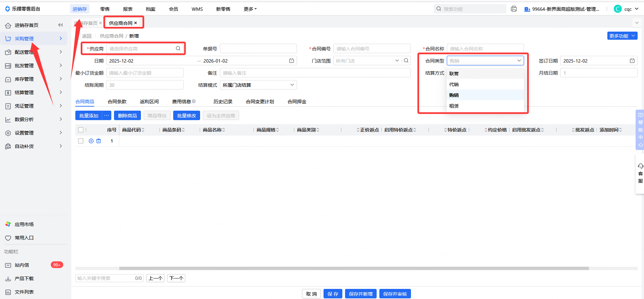Image resolution: width=644 pixels, height=299 pixels.
Task: Click the 批量添加 button
Action: click(89, 116)
